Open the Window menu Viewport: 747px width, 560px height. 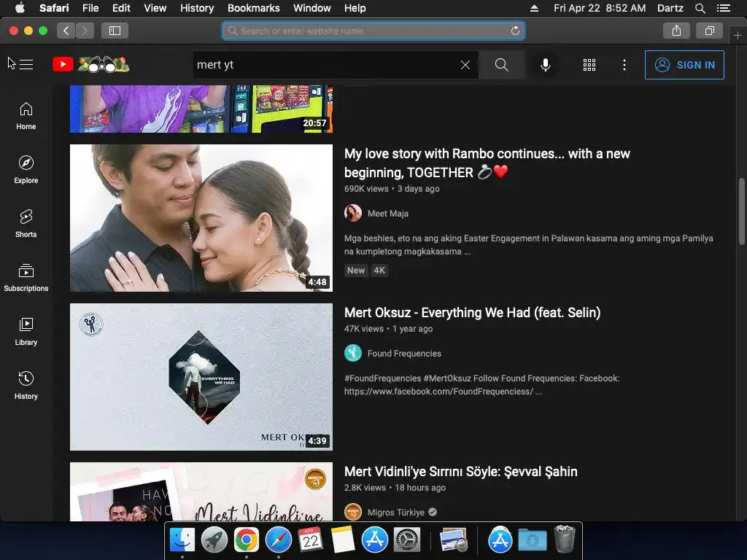(312, 8)
